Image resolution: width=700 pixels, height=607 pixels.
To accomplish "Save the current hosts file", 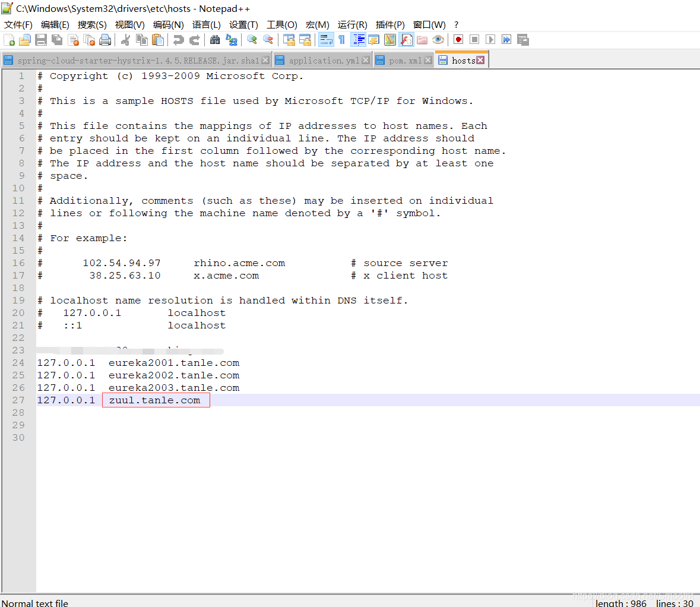I will click(x=40, y=40).
